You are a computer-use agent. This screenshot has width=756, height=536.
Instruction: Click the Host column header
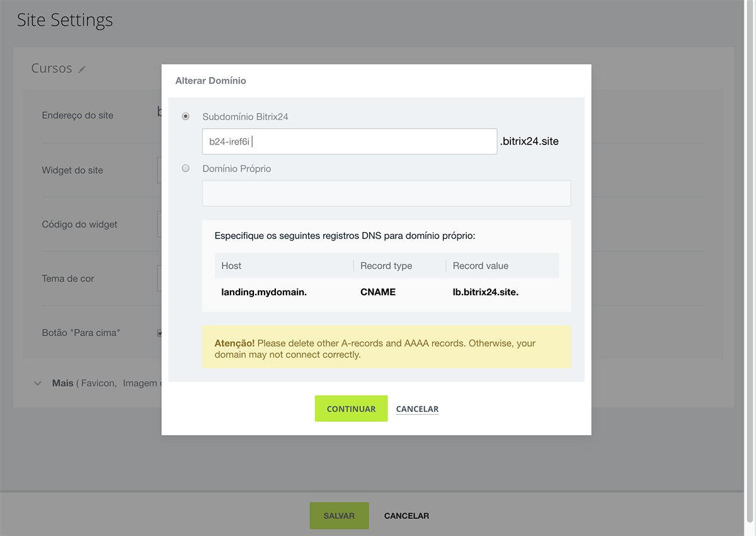click(x=231, y=266)
